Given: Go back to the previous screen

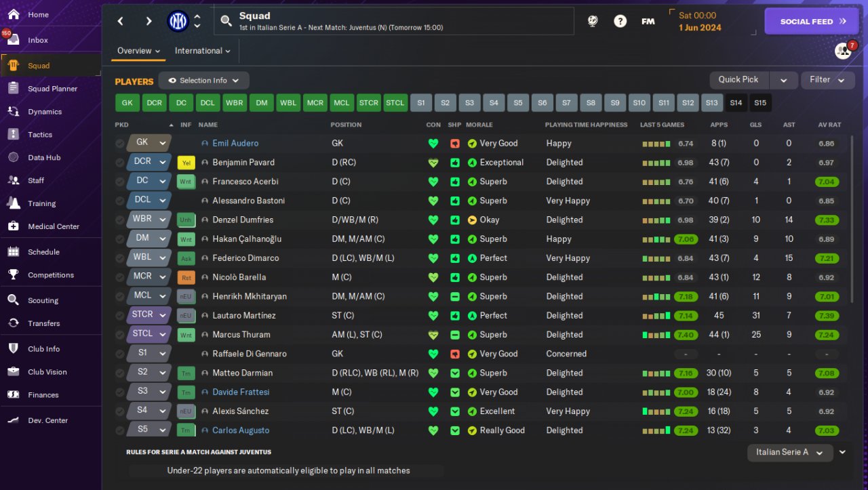Looking at the screenshot, I should click(121, 21).
